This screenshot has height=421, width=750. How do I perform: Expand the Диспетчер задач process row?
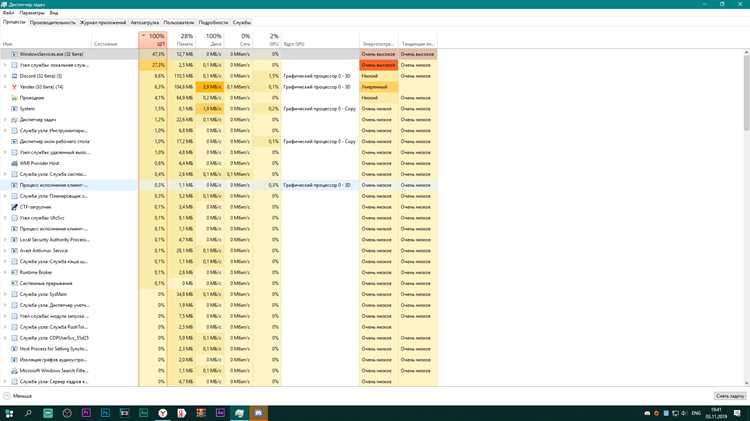click(x=5, y=120)
